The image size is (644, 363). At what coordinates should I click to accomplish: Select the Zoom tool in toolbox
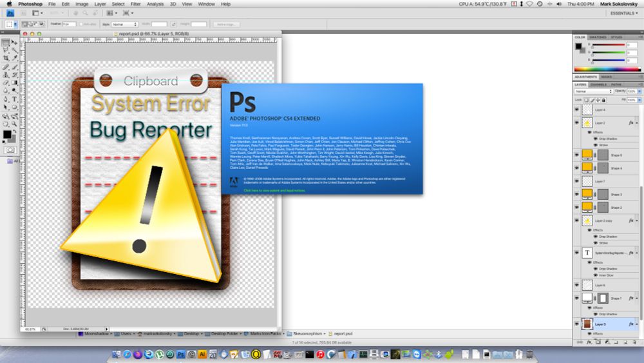[x=14, y=123]
